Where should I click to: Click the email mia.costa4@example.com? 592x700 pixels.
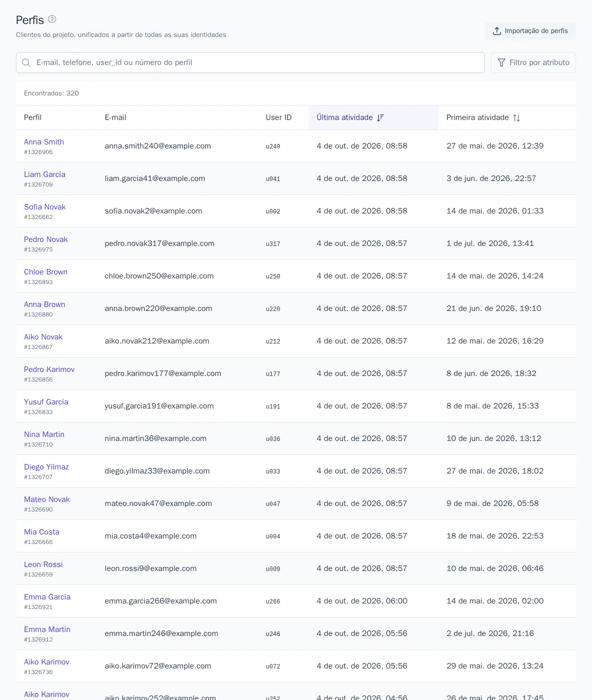click(x=150, y=536)
